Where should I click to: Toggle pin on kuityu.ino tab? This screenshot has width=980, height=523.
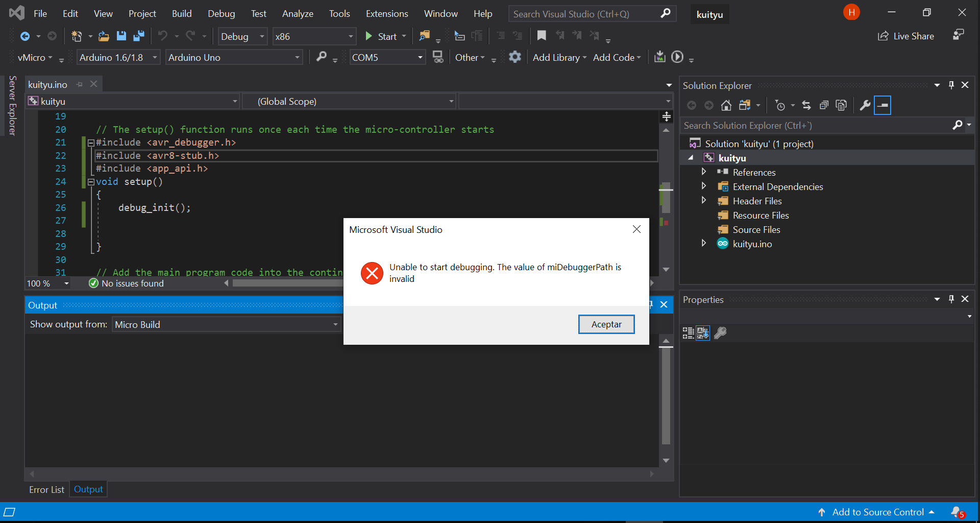(79, 84)
